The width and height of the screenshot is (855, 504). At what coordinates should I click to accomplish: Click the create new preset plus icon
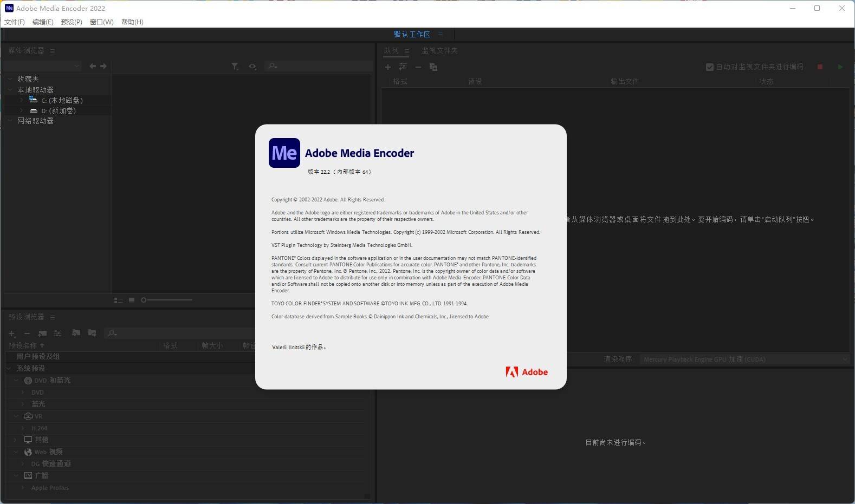pyautogui.click(x=12, y=333)
